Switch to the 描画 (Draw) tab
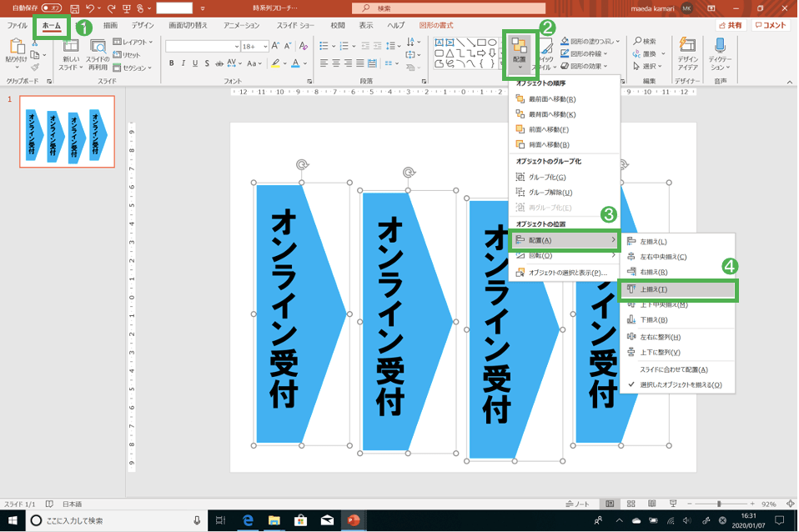 click(x=110, y=26)
